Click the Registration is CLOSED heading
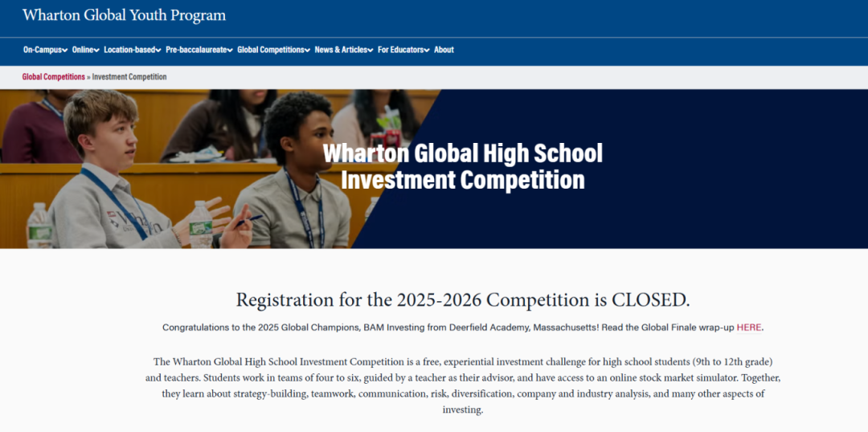Screen dimensions: 868x432 point(462,300)
